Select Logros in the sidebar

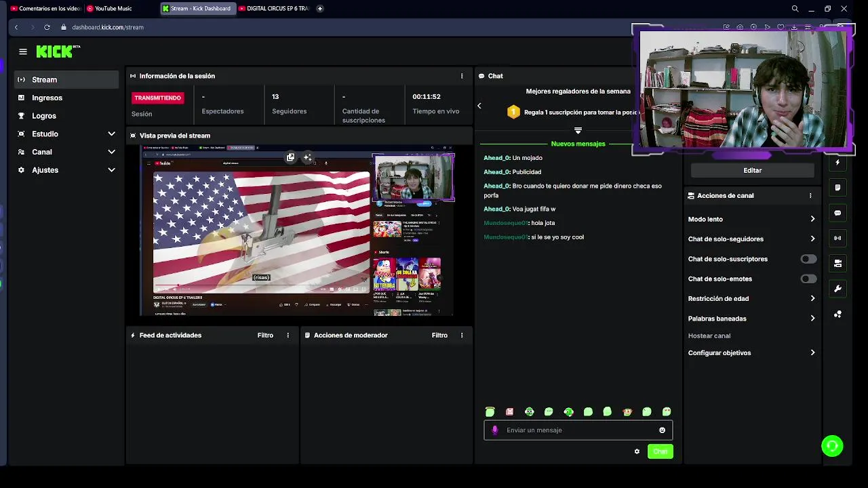(x=66, y=116)
